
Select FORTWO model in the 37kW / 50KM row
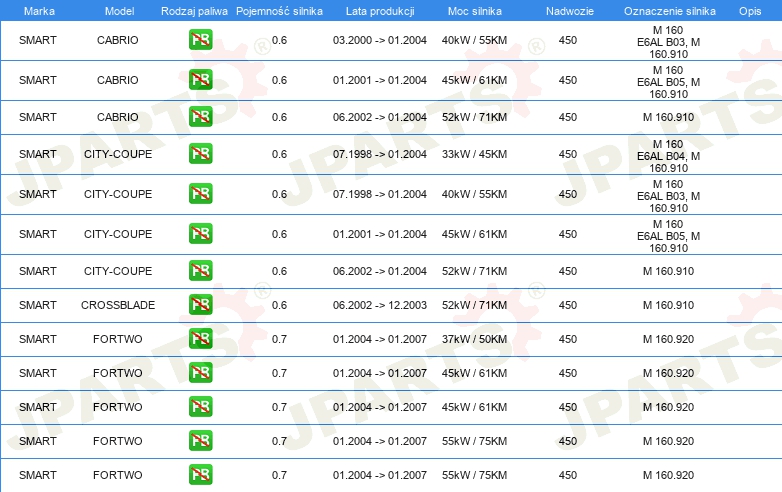click(118, 339)
